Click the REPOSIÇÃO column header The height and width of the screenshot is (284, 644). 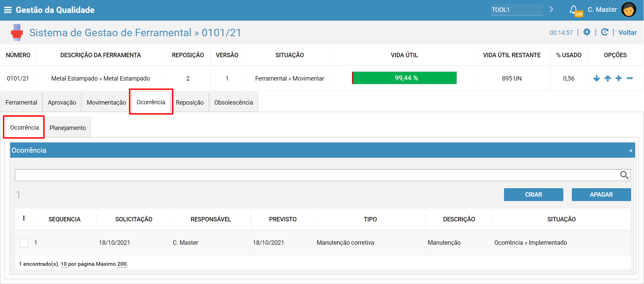point(188,55)
